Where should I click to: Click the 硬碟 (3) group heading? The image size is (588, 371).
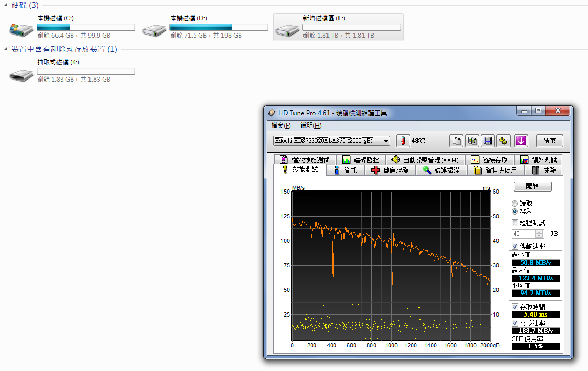click(x=25, y=5)
